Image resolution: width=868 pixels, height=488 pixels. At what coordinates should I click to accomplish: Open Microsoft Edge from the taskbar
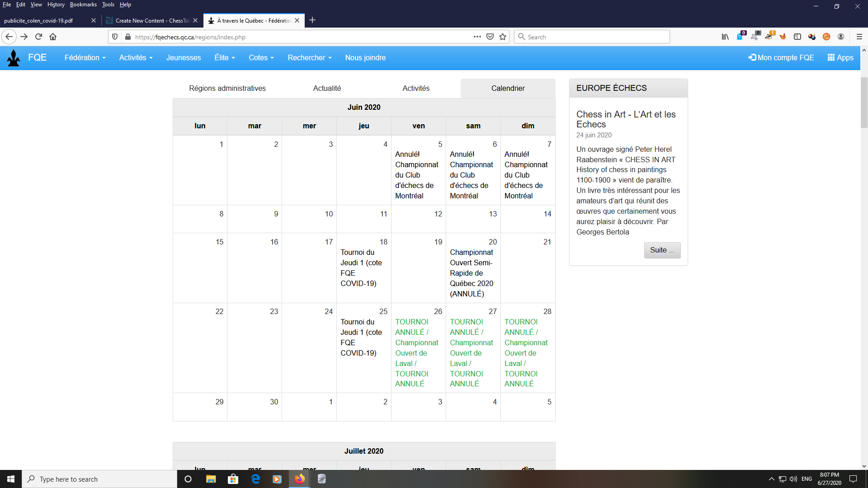coord(255,479)
